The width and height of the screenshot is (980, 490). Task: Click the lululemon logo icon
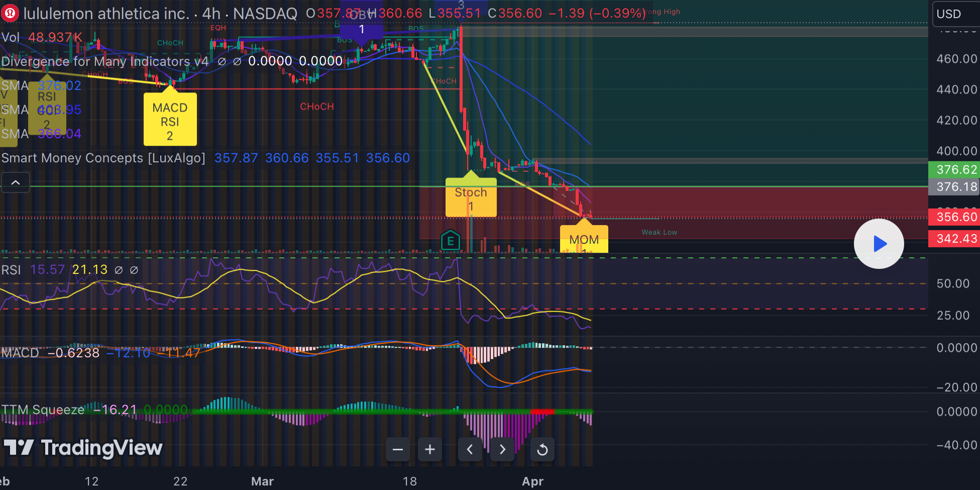click(10, 14)
